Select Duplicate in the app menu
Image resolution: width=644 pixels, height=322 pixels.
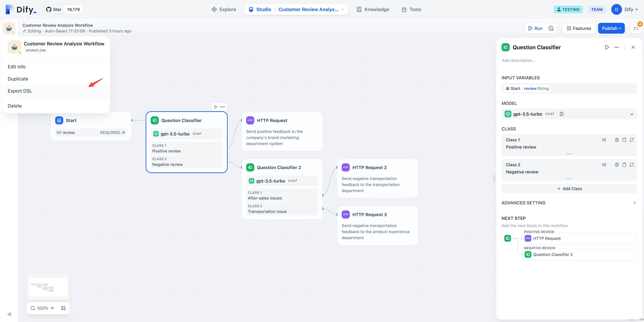pos(18,79)
